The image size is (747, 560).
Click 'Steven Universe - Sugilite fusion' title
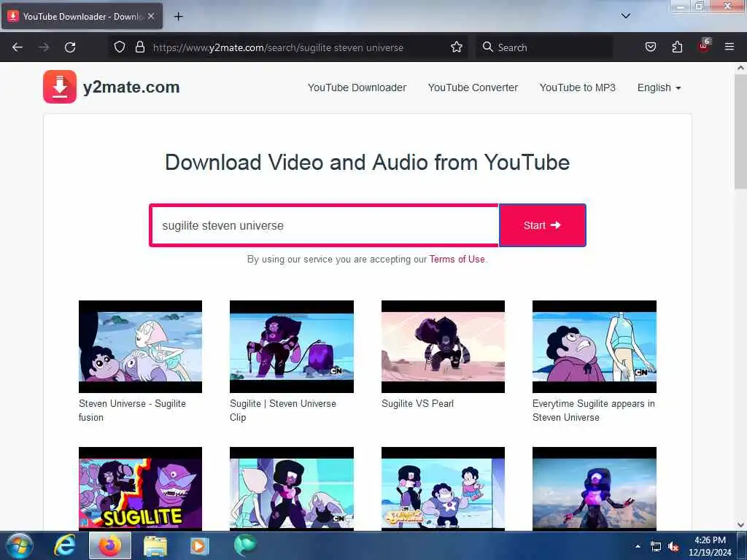click(x=132, y=410)
